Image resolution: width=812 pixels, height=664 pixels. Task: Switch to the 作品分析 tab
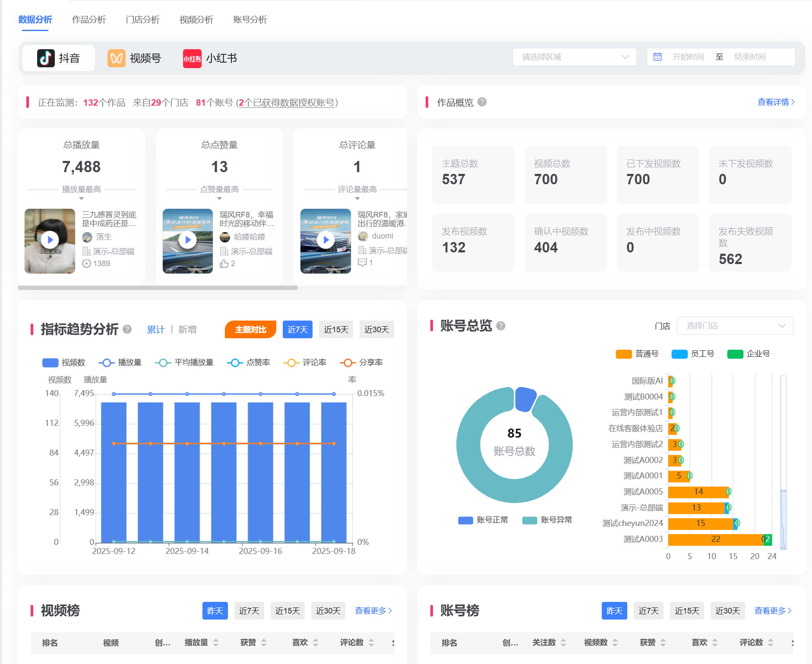[x=88, y=19]
